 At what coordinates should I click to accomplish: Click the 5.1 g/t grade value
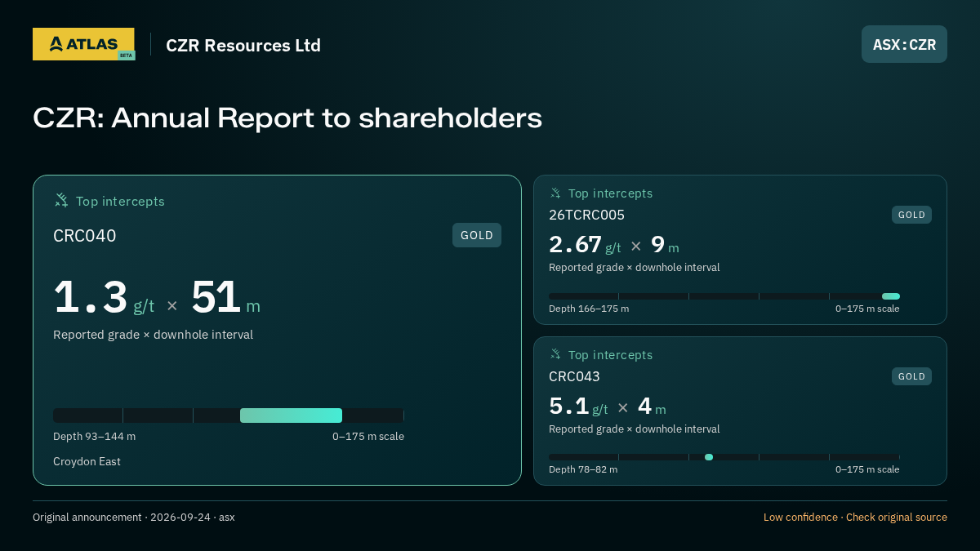(578, 407)
